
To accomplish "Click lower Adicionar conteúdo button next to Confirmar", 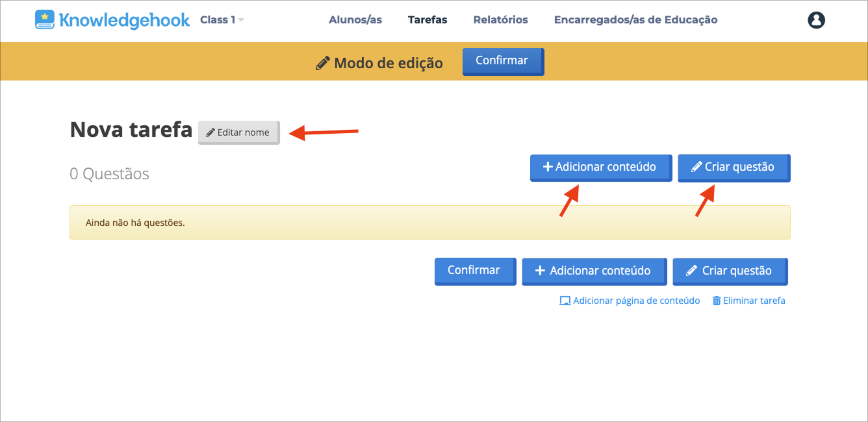I will (x=594, y=271).
